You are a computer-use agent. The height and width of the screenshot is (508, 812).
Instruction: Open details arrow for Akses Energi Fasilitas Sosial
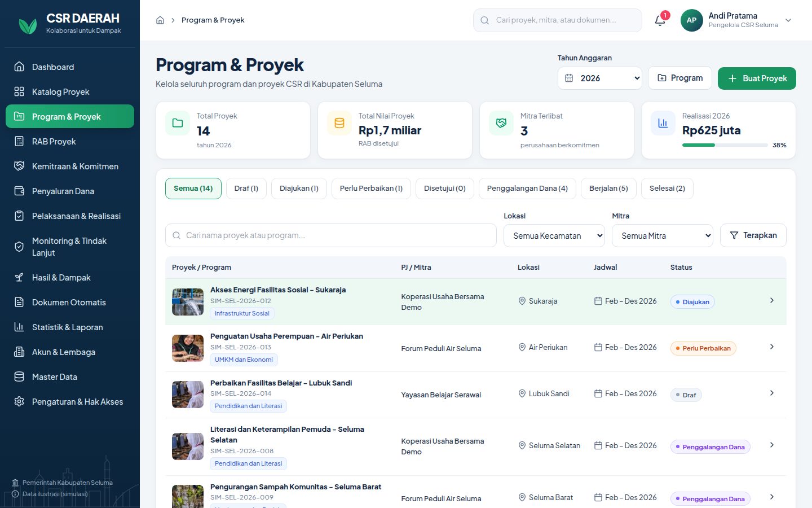click(x=772, y=300)
